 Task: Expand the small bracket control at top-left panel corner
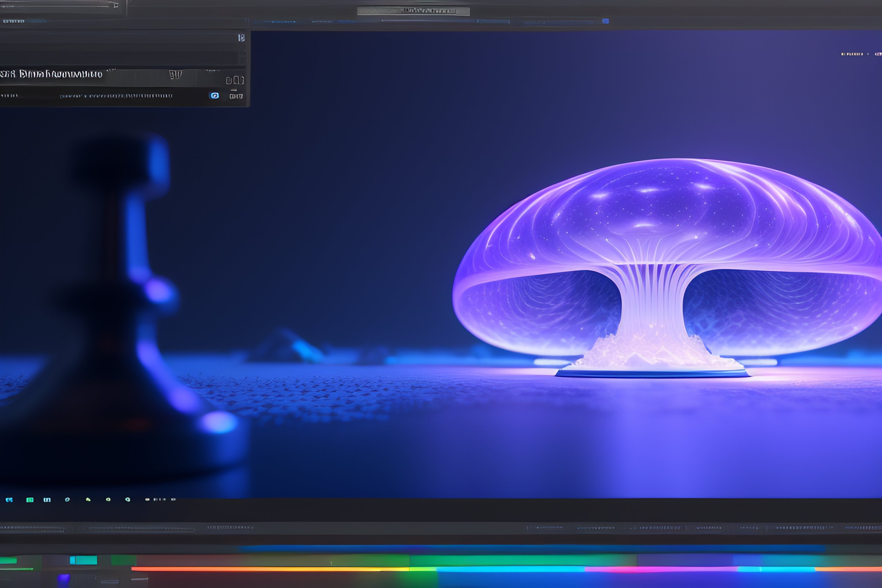(x=115, y=5)
